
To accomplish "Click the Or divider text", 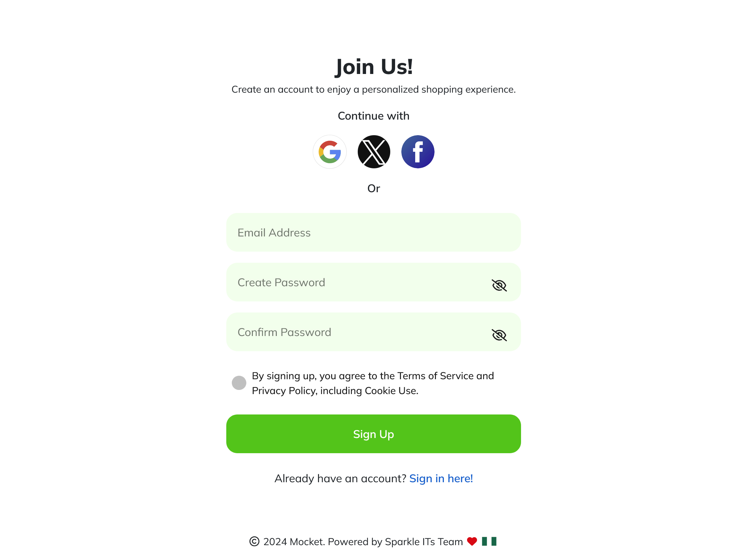I will pyautogui.click(x=374, y=188).
